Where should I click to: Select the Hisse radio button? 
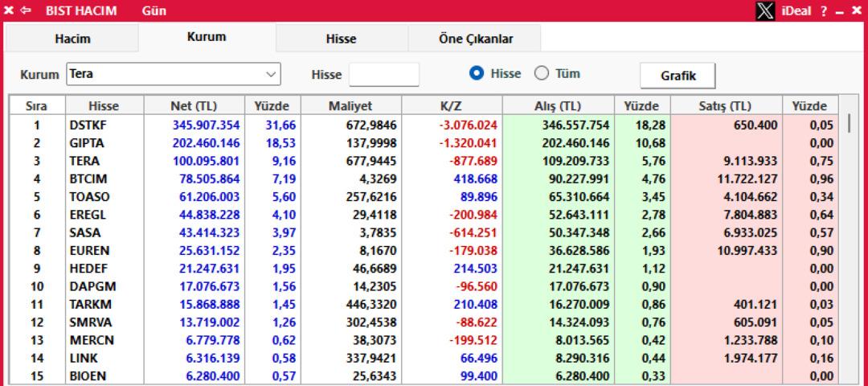[x=477, y=74]
